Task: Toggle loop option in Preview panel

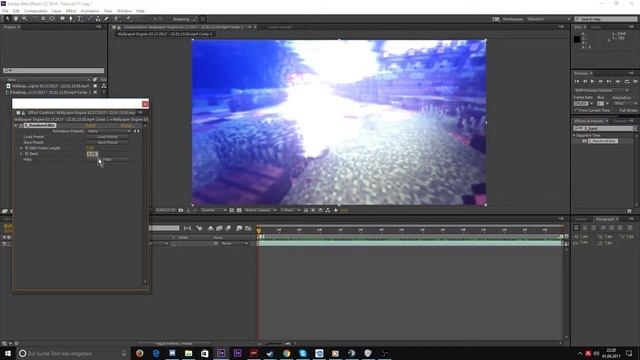Action: pos(627,82)
